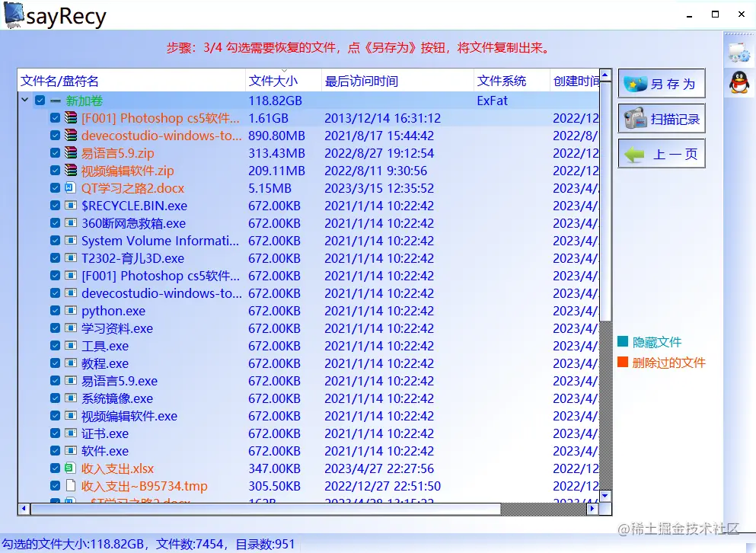Uncheck the QT学习之路2.docx checkbox

point(55,188)
